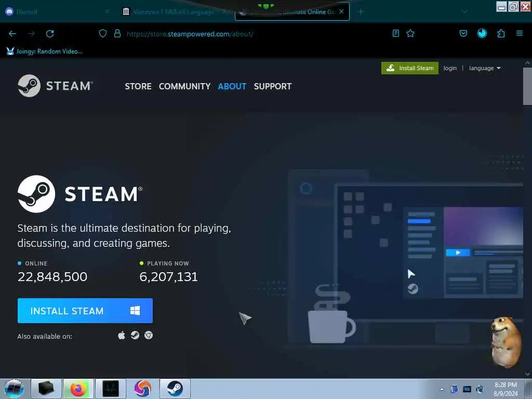Viewport: 532px width, 399px height.
Task: Close the active Steam tab
Action: [x=341, y=11]
